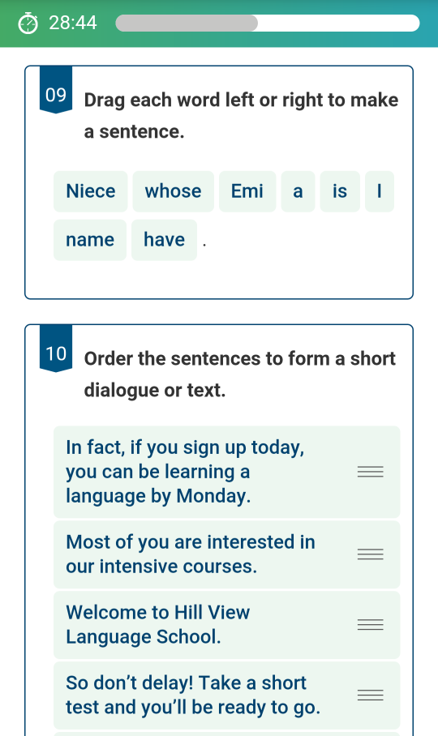Select the 'Emi' word tile
This screenshot has width=438, height=736.
click(x=247, y=192)
